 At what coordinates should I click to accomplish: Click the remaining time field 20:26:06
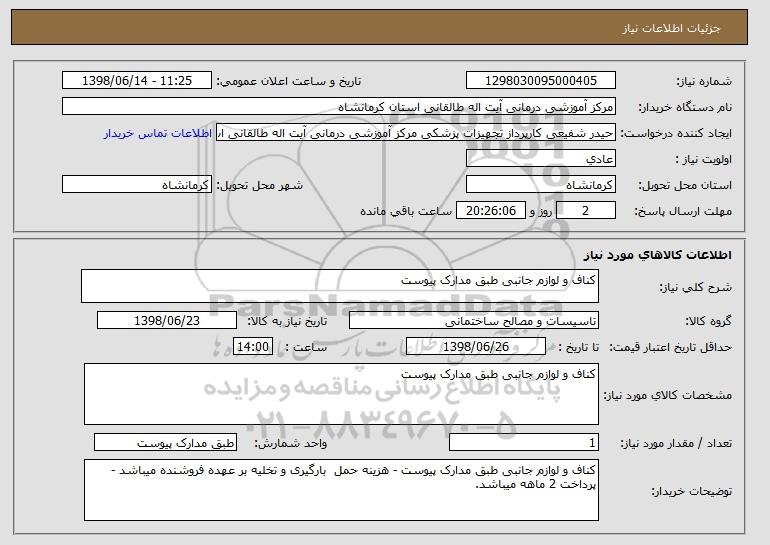click(491, 211)
